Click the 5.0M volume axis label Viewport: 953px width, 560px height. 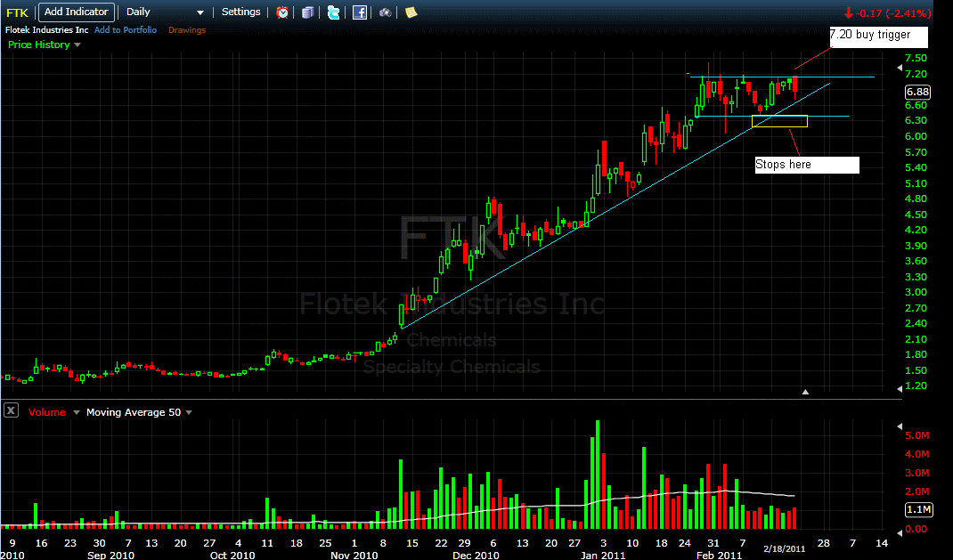(x=917, y=435)
